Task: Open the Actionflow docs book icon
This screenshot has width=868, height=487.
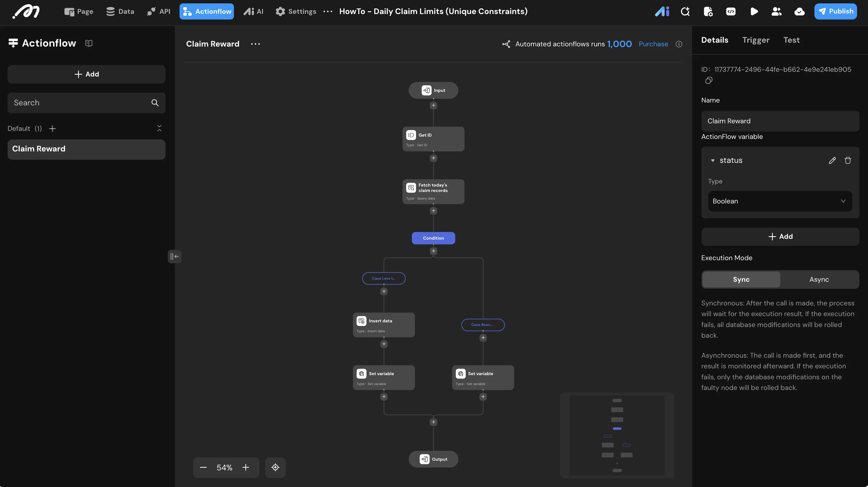Action: click(89, 43)
